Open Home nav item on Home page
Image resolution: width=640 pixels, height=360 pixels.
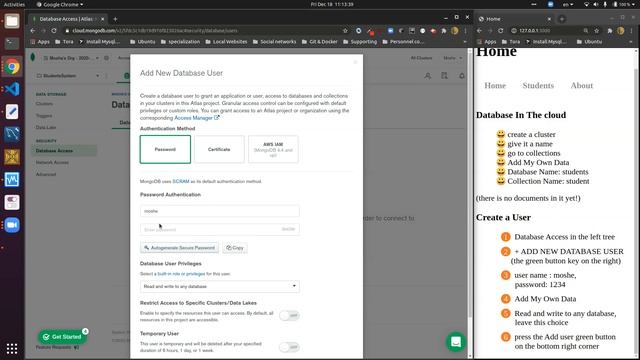point(495,85)
